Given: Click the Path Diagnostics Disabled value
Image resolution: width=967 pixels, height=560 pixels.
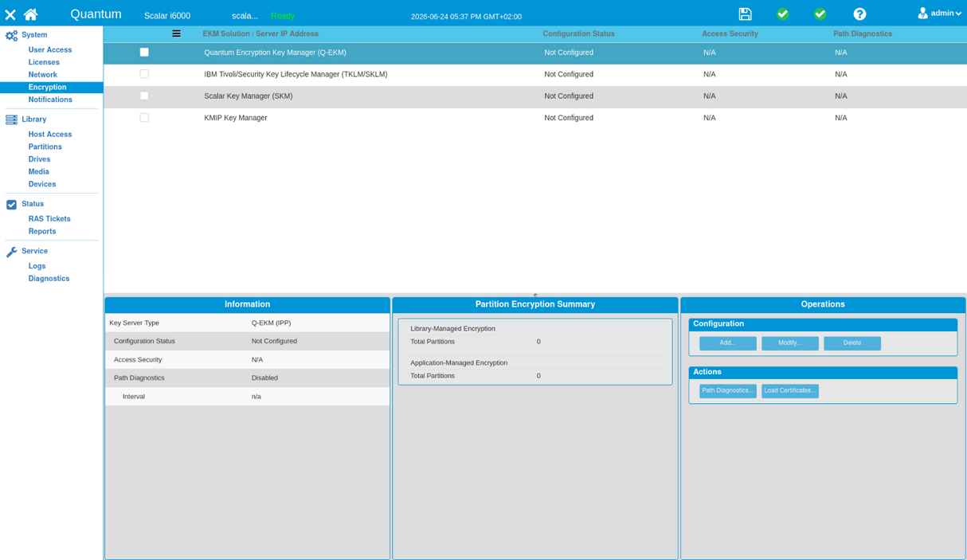Looking at the screenshot, I should click(x=264, y=378).
